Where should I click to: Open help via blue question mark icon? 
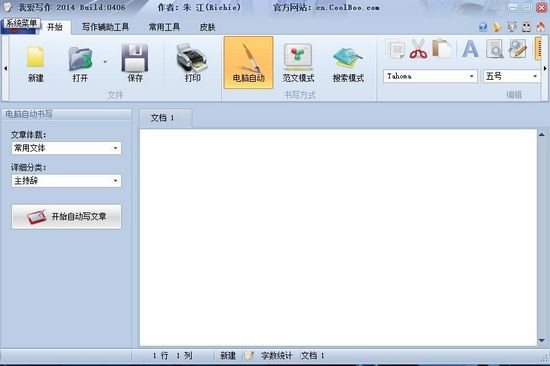pyautogui.click(x=483, y=27)
